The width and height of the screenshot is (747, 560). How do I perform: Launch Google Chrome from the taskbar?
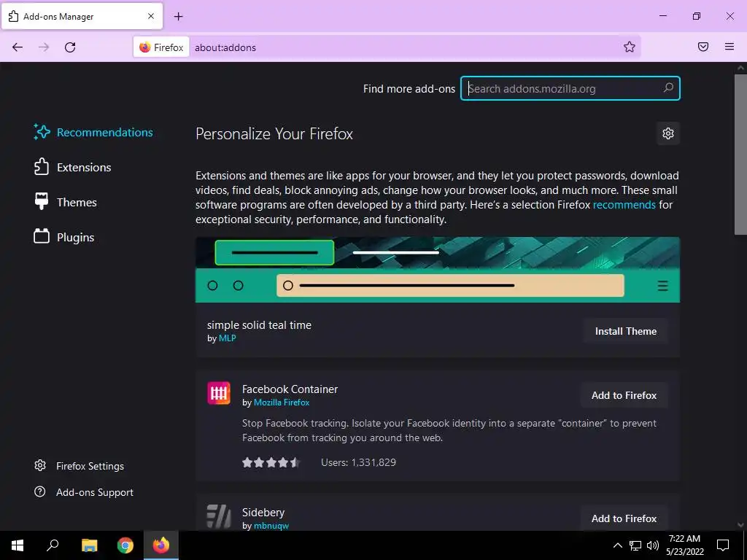coord(125,545)
